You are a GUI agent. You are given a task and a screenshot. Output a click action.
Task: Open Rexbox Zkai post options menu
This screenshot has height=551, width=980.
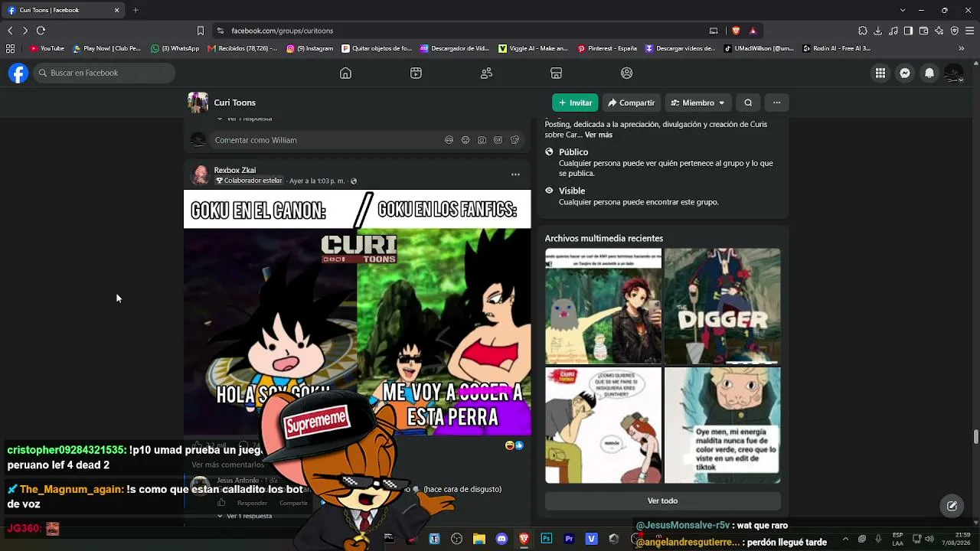tap(515, 174)
